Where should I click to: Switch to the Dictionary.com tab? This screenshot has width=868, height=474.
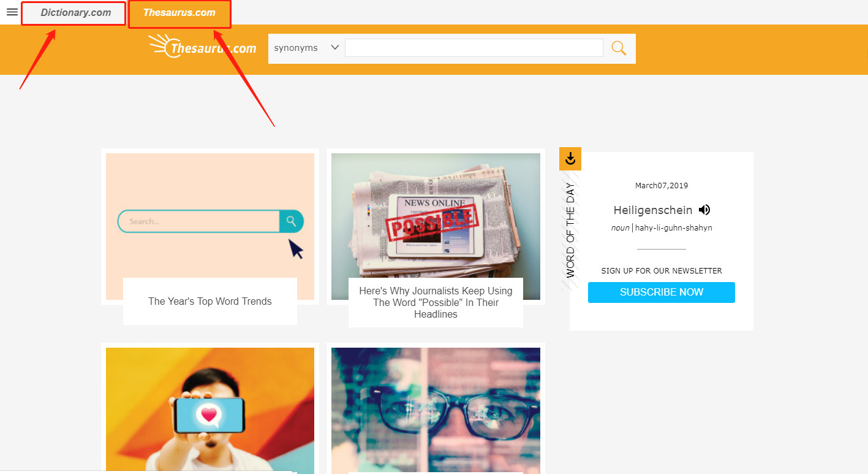[75, 13]
